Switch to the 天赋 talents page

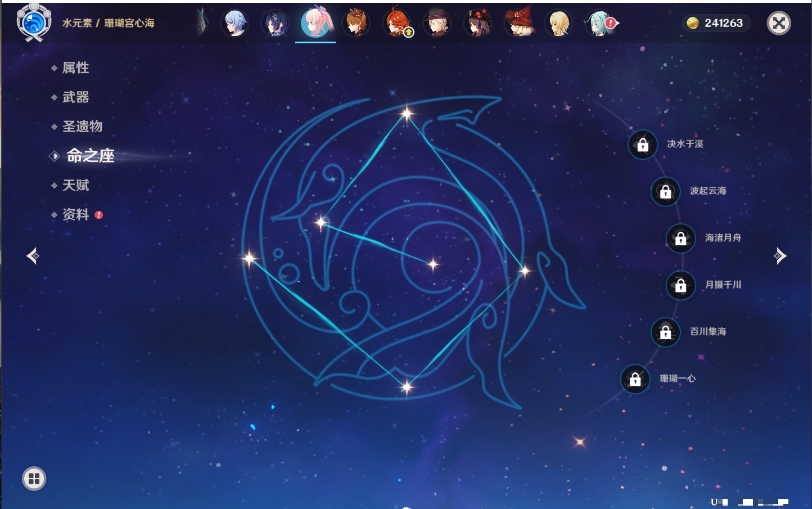75,185
